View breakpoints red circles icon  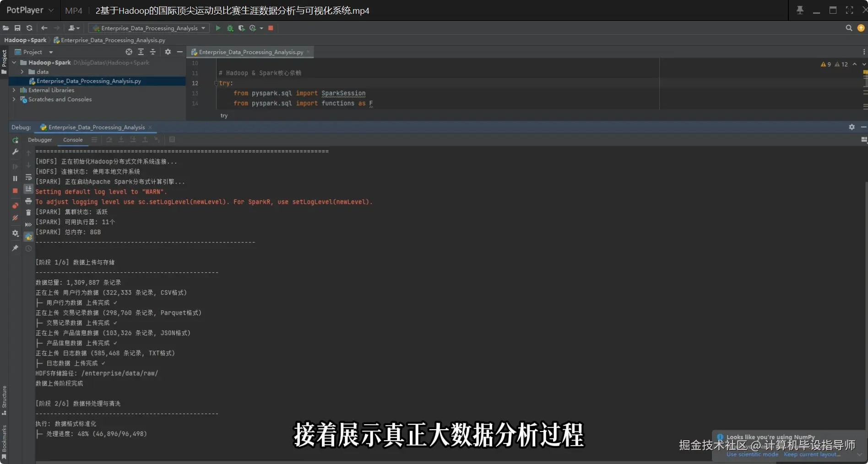coord(15,205)
